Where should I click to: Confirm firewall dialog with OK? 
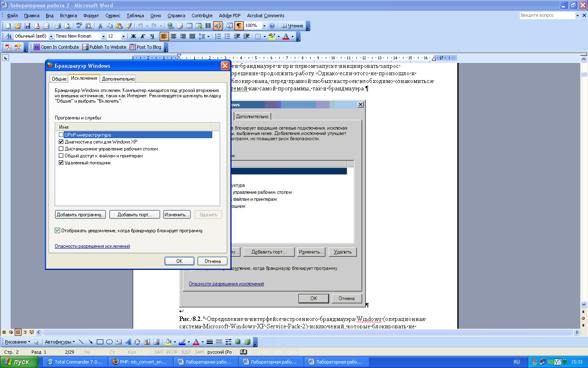click(x=179, y=261)
